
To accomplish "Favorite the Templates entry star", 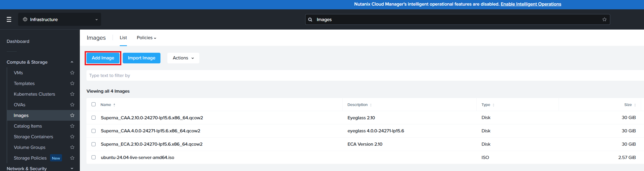I will 72,83.
